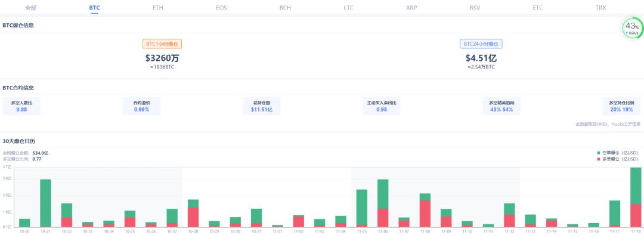Click the red segment of the 11-12 bar
This screenshot has height=238, width=644.
pyautogui.click(x=509, y=221)
